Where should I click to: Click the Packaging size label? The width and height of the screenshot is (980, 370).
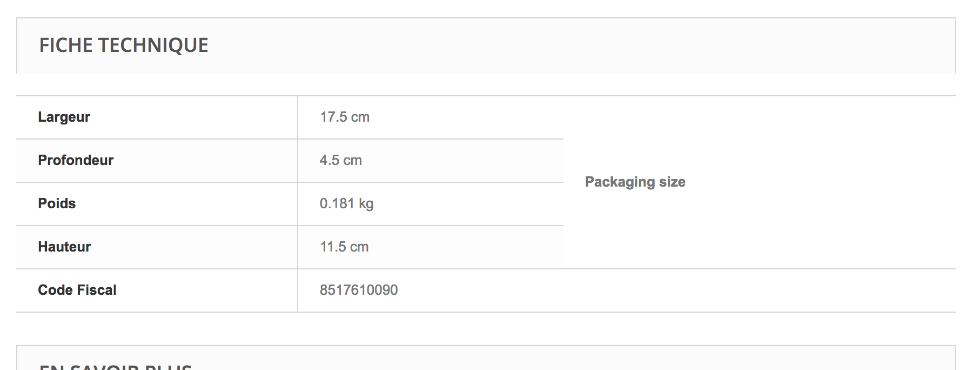click(635, 182)
